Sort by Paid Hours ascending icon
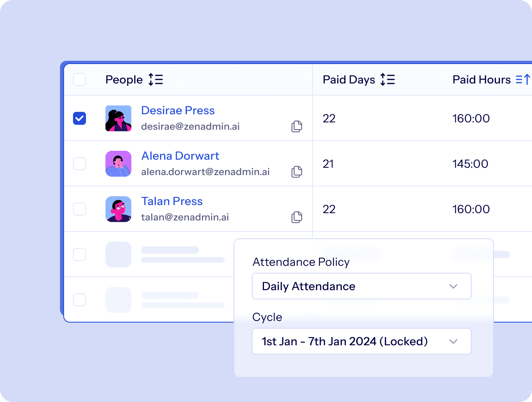 coord(523,79)
